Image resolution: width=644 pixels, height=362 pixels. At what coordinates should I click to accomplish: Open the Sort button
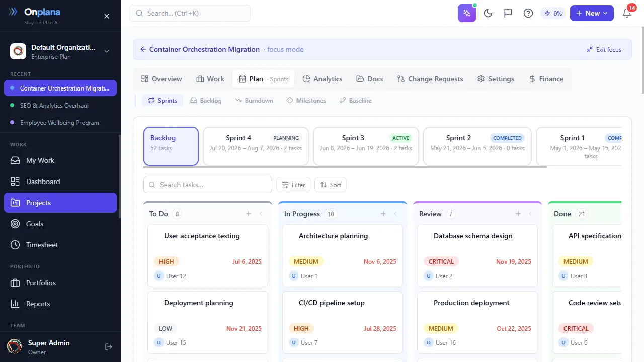331,185
